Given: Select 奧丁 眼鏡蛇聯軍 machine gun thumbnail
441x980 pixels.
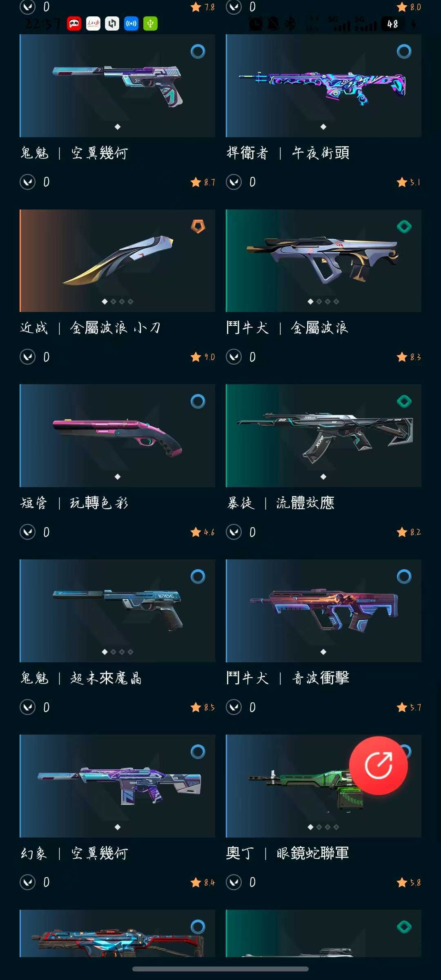Looking at the screenshot, I should click(x=323, y=786).
